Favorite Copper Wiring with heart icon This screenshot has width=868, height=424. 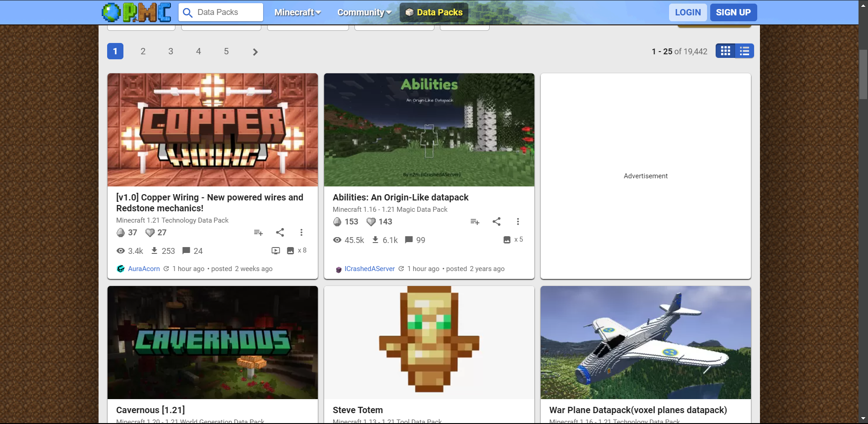[150, 233]
